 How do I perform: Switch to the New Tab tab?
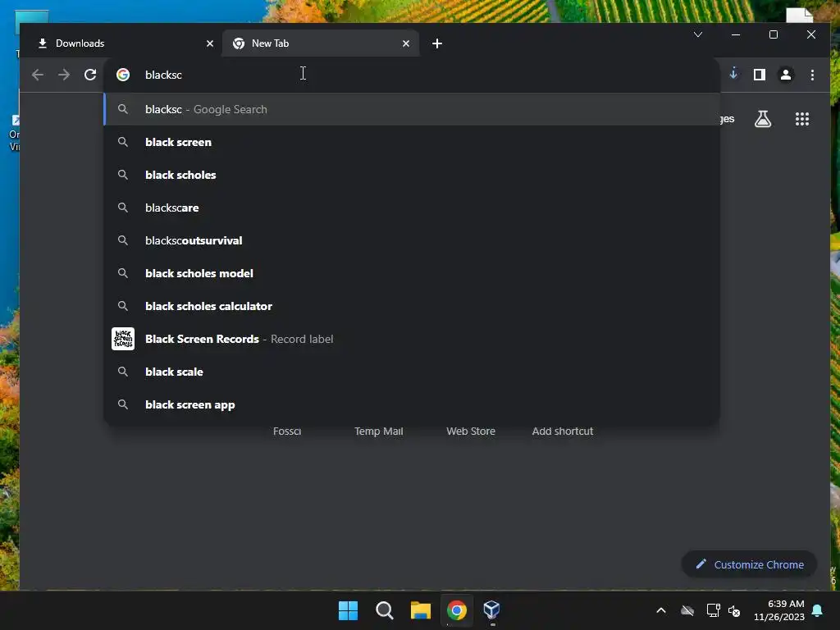[321, 43]
